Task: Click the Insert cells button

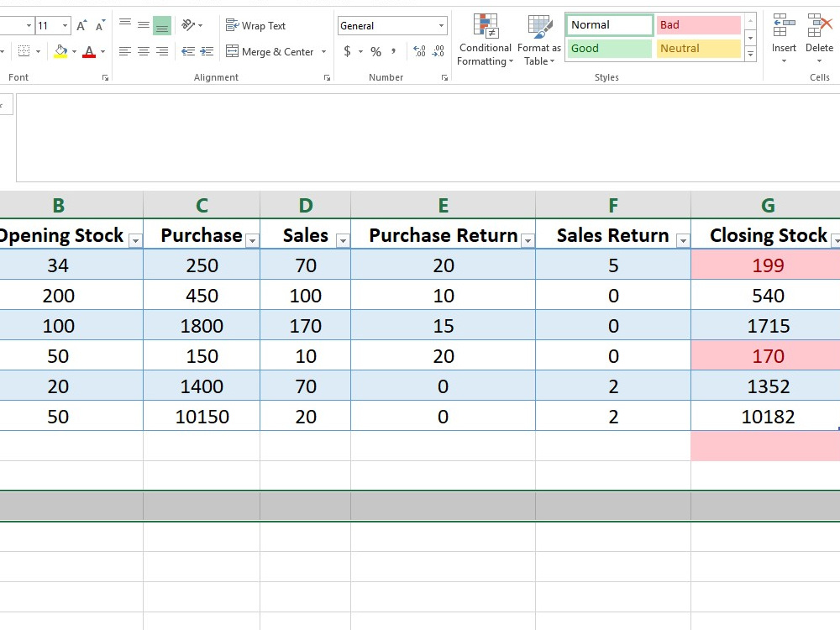Action: click(x=784, y=39)
